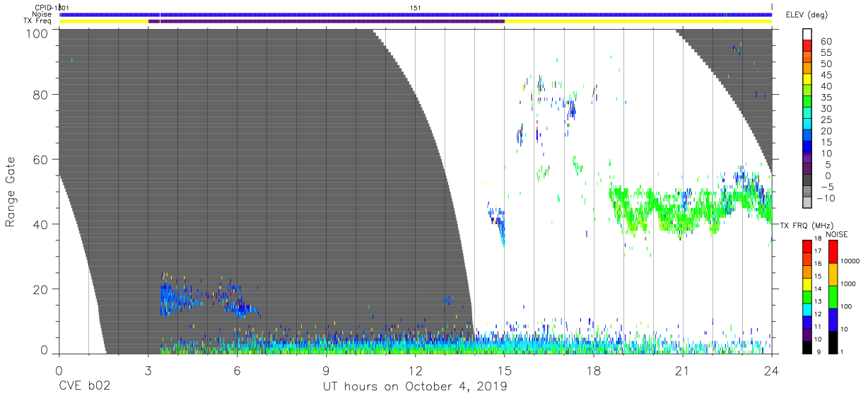Click the '20' tick on the Range Gate axis
Viewport: 868px width, 401px height.
coord(41,289)
